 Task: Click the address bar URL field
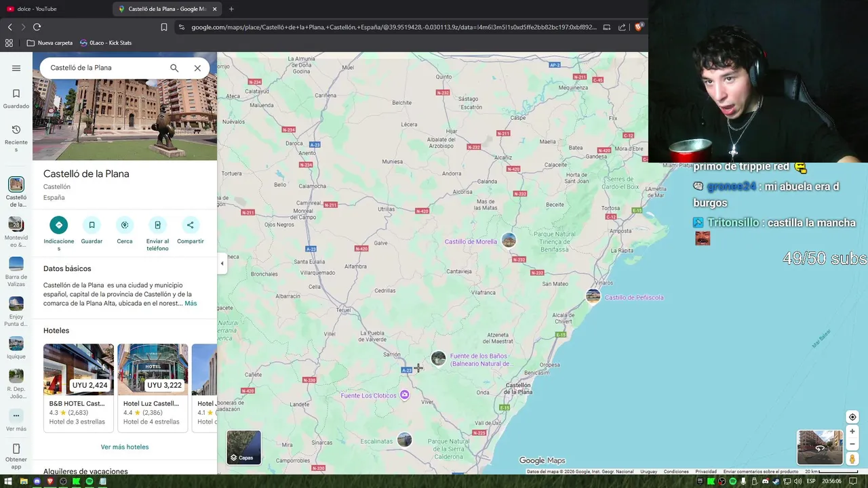(x=393, y=27)
